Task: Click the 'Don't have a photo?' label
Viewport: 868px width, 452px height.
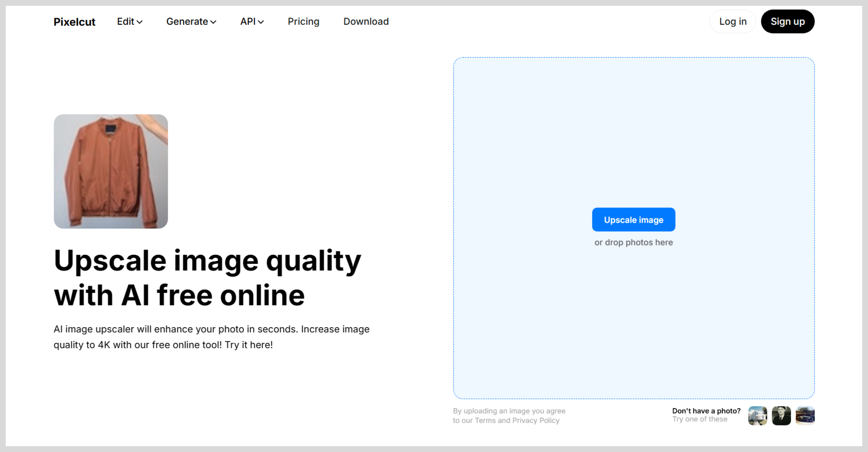Action: 706,411
